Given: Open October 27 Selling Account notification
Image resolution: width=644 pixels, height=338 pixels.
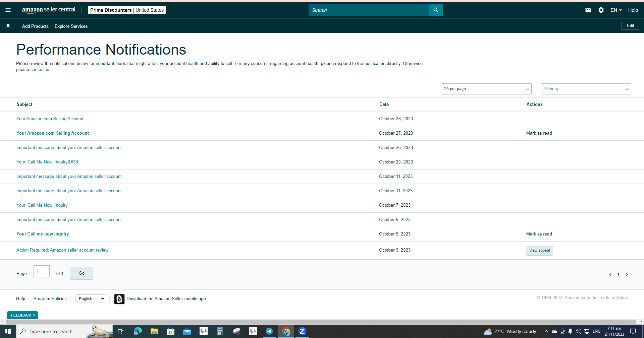Looking at the screenshot, I should pos(53,133).
